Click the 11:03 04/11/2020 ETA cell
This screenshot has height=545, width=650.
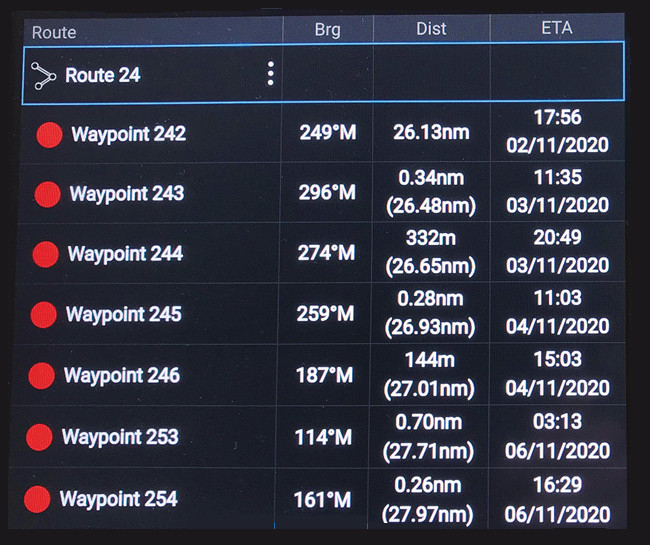558,312
